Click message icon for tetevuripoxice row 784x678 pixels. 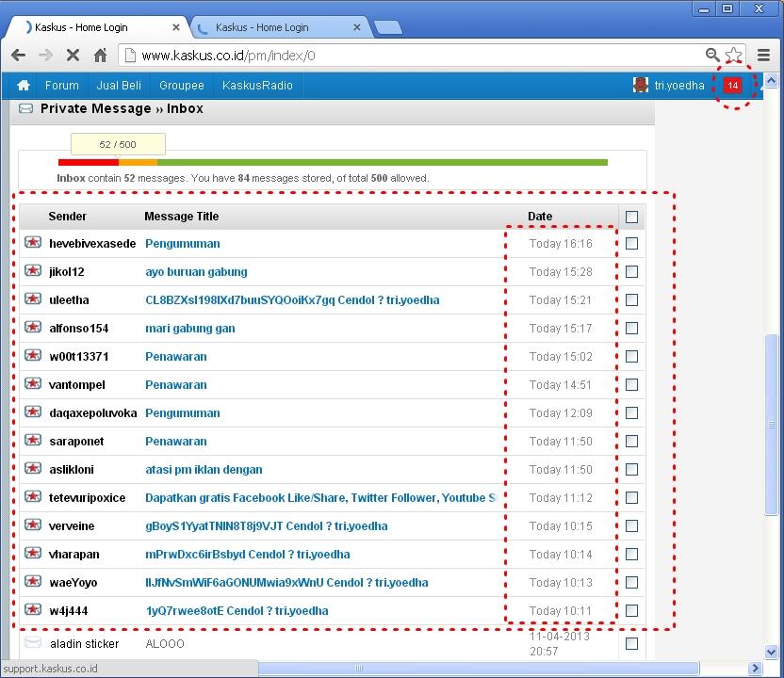click(33, 496)
